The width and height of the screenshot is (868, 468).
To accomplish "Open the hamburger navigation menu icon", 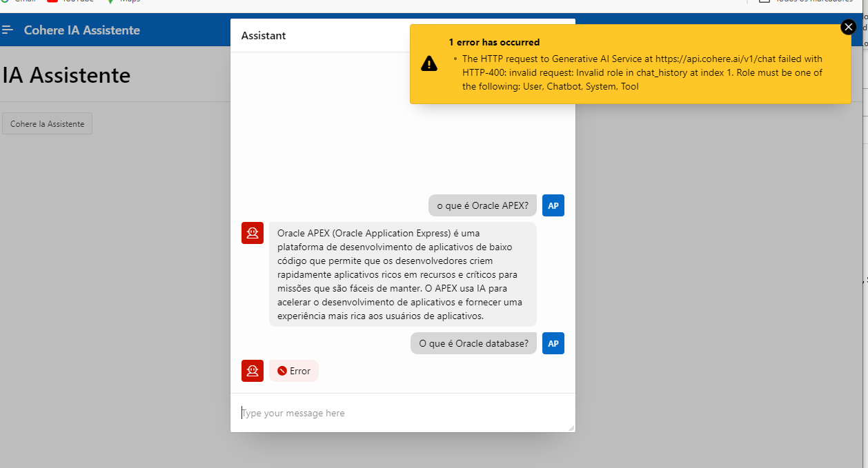I will 8,30.
